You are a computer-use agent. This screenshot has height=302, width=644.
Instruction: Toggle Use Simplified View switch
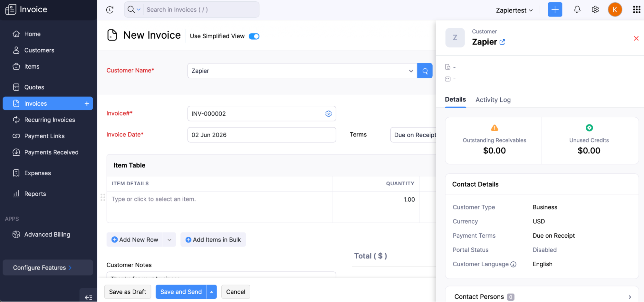coord(254,36)
